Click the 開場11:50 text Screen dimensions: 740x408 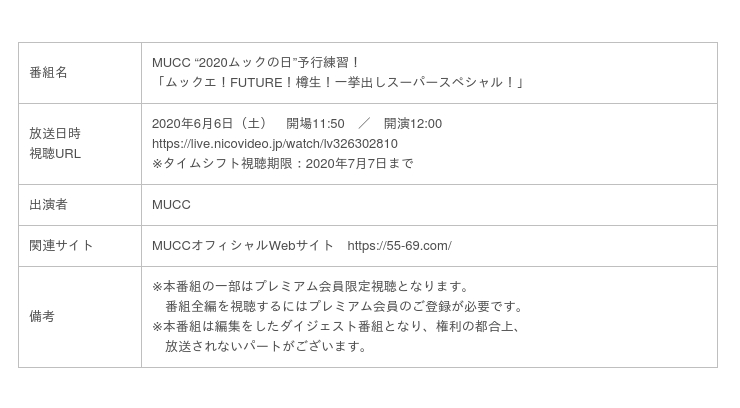point(315,124)
